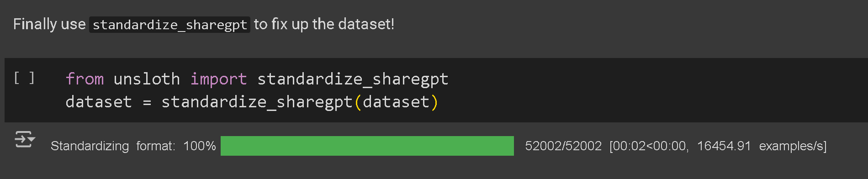
Task: Select standardize_sharegpt on the import line
Action: [x=353, y=79]
